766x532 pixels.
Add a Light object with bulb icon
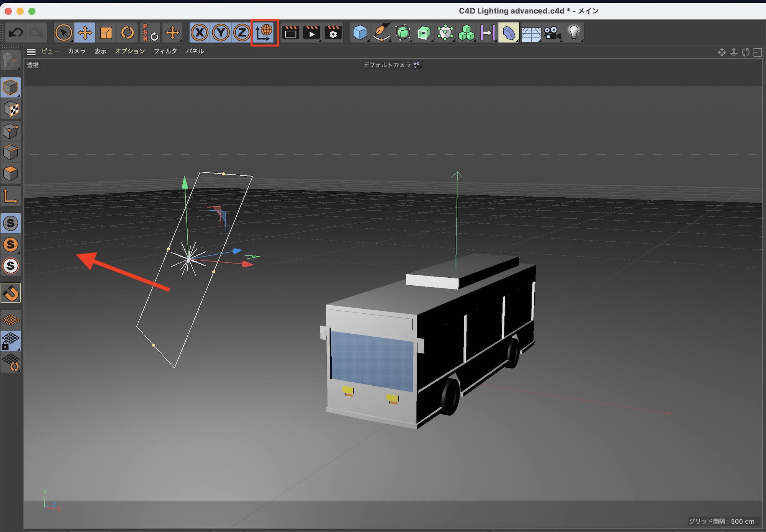click(x=574, y=33)
